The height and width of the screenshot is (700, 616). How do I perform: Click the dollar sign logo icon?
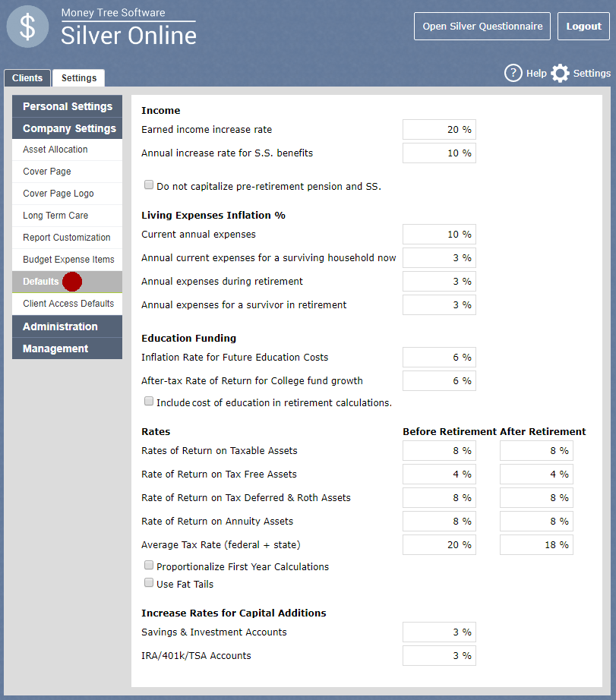[x=27, y=27]
